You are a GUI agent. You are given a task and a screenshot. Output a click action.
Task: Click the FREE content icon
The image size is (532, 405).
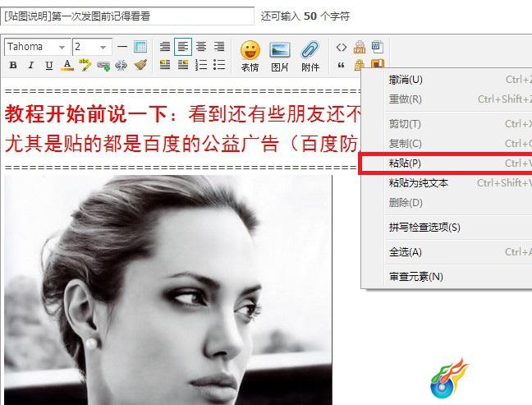pos(360,47)
